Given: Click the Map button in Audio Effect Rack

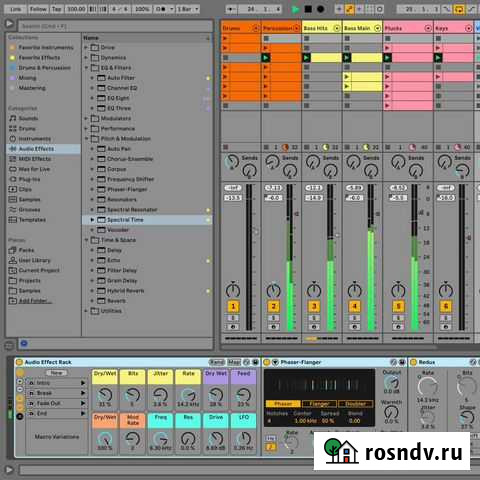Looking at the screenshot, I should 234,362.
